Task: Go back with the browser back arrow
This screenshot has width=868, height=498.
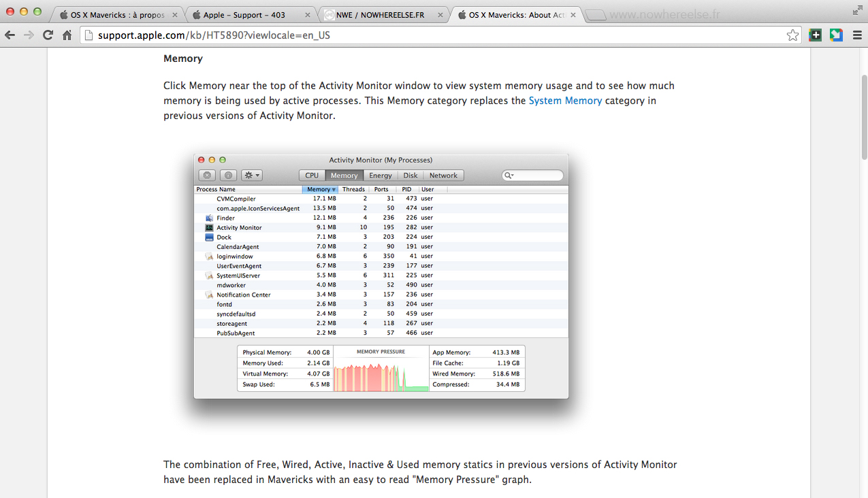Action: (10, 35)
